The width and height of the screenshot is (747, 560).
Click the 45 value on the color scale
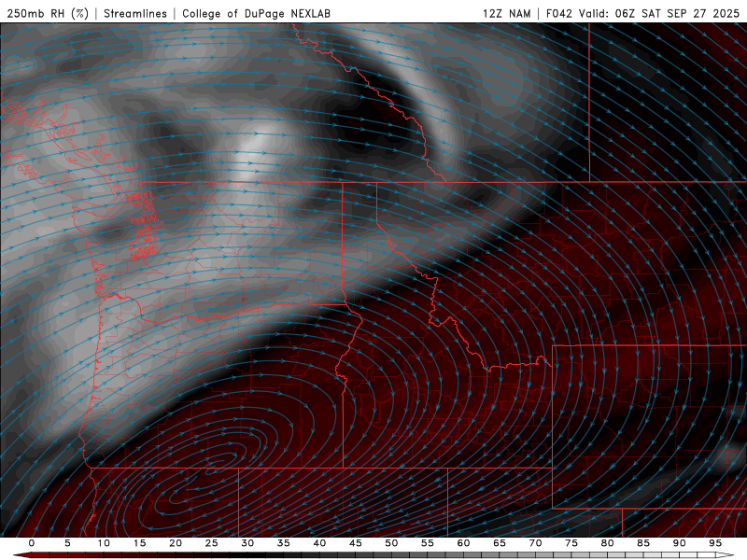click(356, 543)
